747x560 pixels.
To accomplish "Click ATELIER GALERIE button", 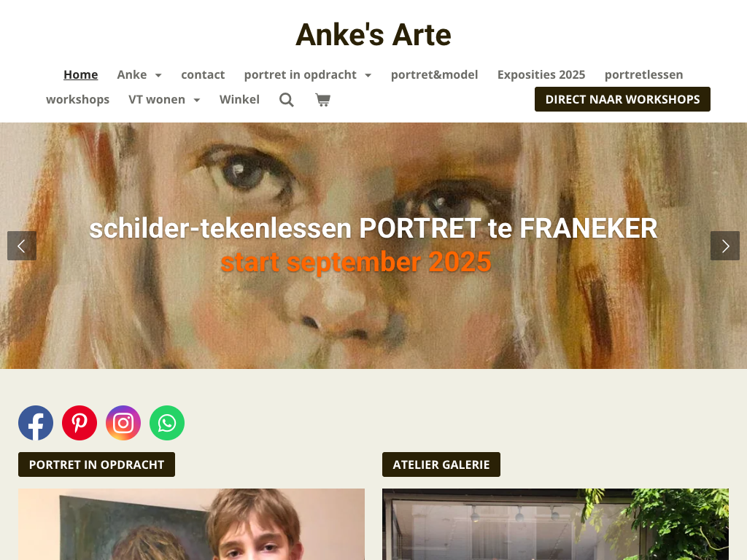I will click(x=441, y=464).
